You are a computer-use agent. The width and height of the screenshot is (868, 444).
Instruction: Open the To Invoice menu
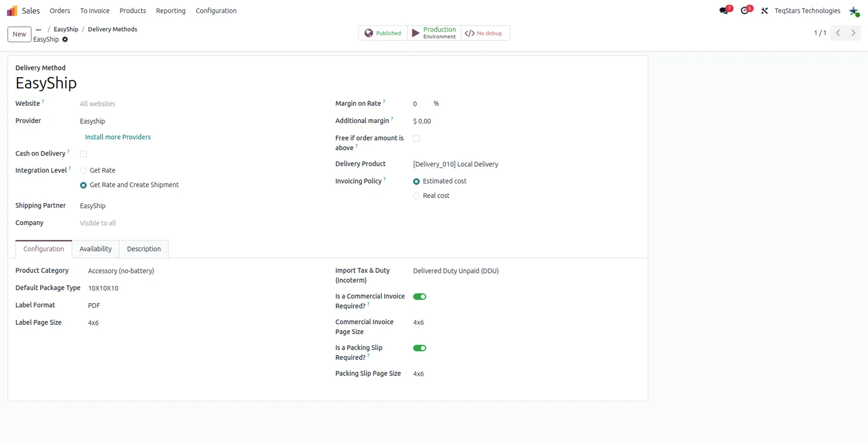tap(95, 11)
